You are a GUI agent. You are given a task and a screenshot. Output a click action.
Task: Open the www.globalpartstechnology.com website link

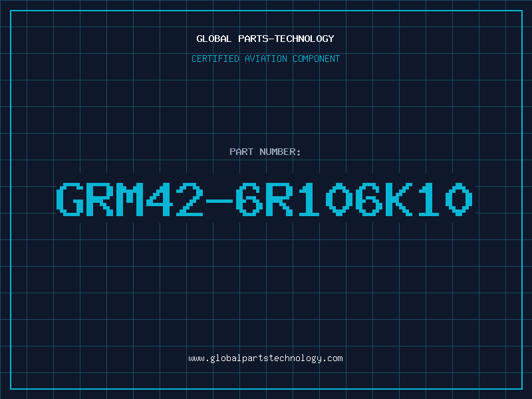(265, 358)
